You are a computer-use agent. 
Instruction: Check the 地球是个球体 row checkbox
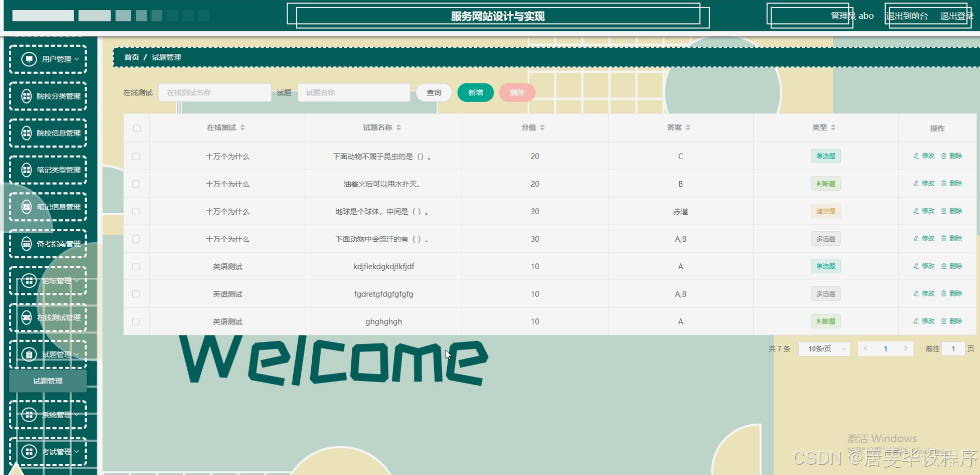(x=136, y=211)
